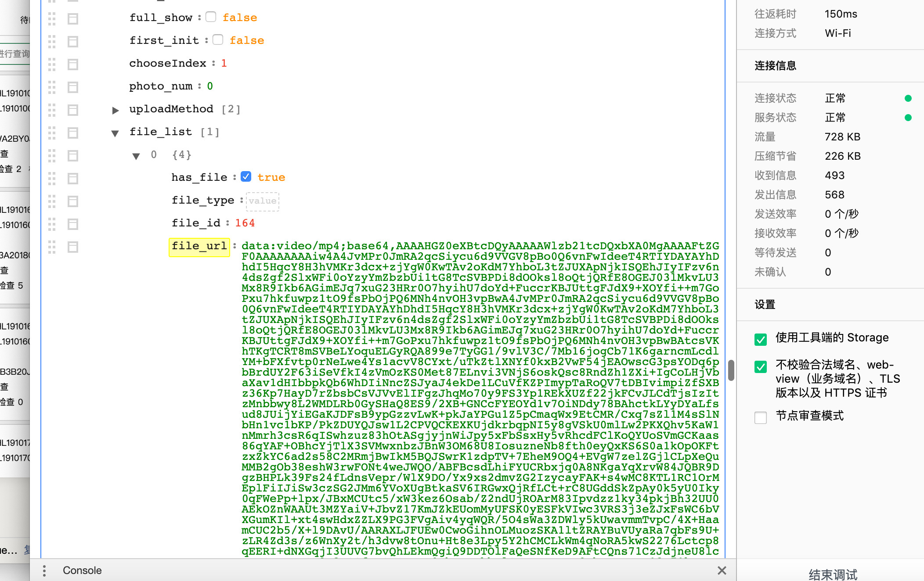Click drag handle beside full_show row
Viewport: 924px width, 581px height.
[x=52, y=18]
